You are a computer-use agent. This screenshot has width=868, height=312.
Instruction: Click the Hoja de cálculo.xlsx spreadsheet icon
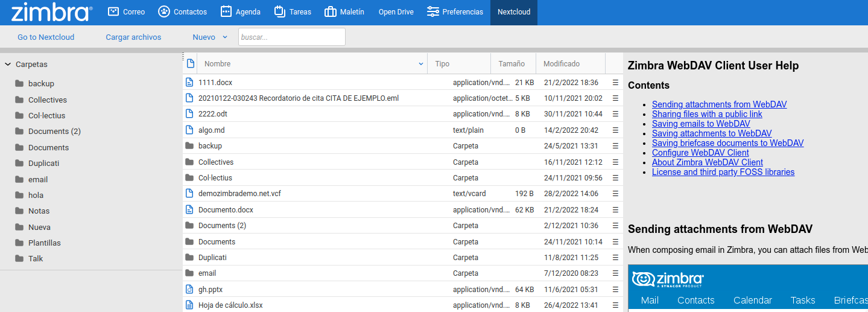[189, 305]
